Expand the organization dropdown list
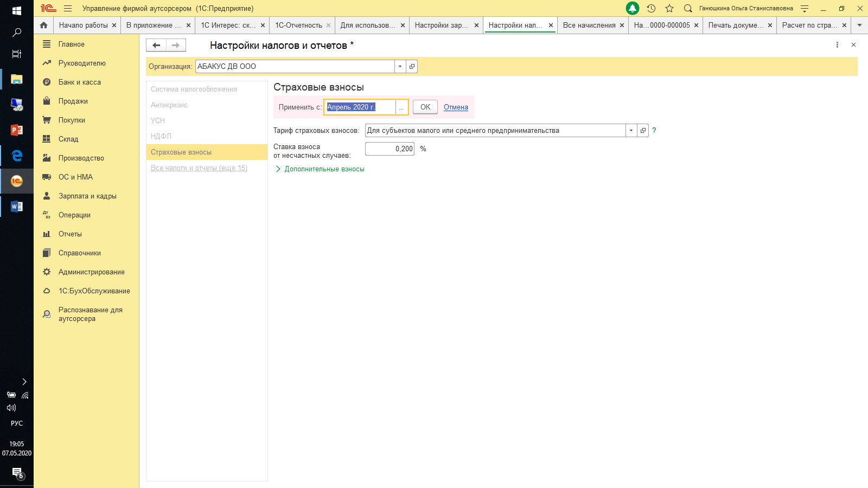This screenshot has height=488, width=868. pyautogui.click(x=400, y=66)
